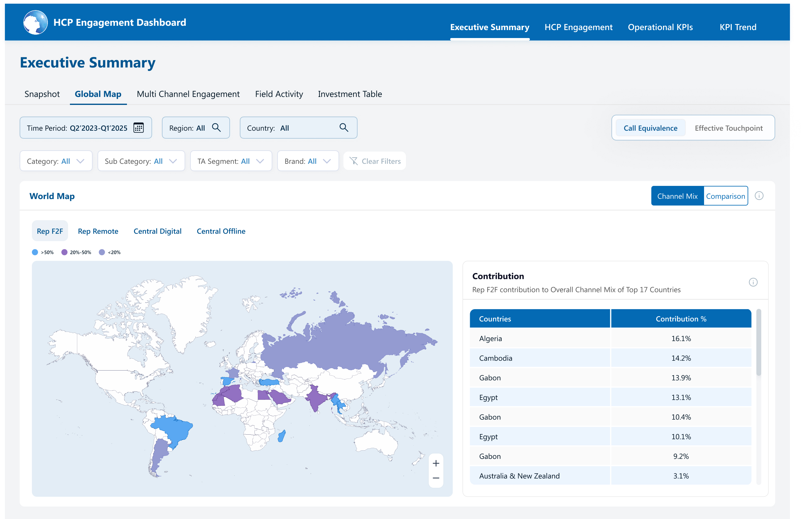
Task: Switch to Investment Table tab
Action: [350, 94]
